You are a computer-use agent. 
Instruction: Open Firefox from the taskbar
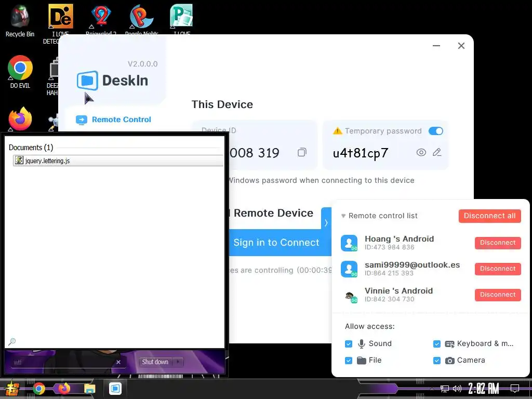tap(64, 389)
